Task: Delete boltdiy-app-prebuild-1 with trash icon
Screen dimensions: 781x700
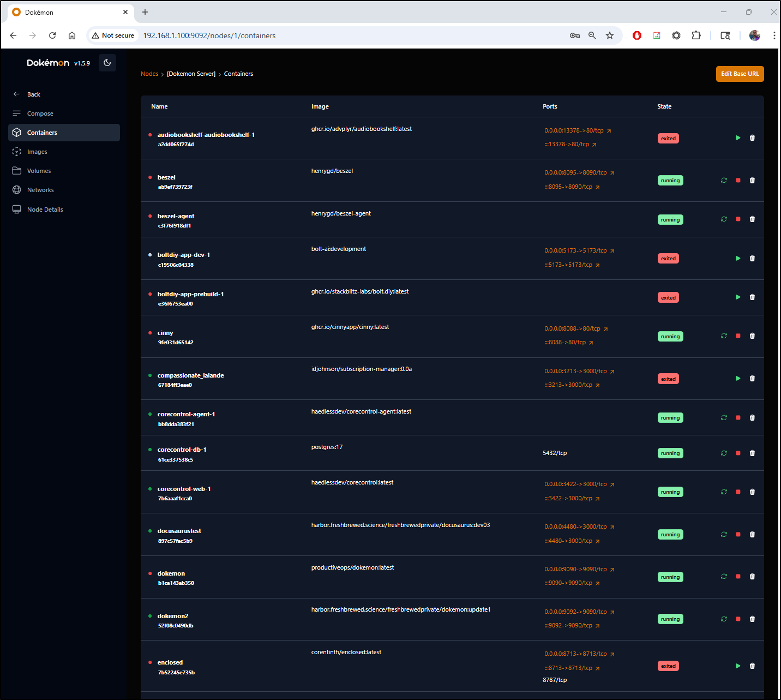Action: (752, 297)
